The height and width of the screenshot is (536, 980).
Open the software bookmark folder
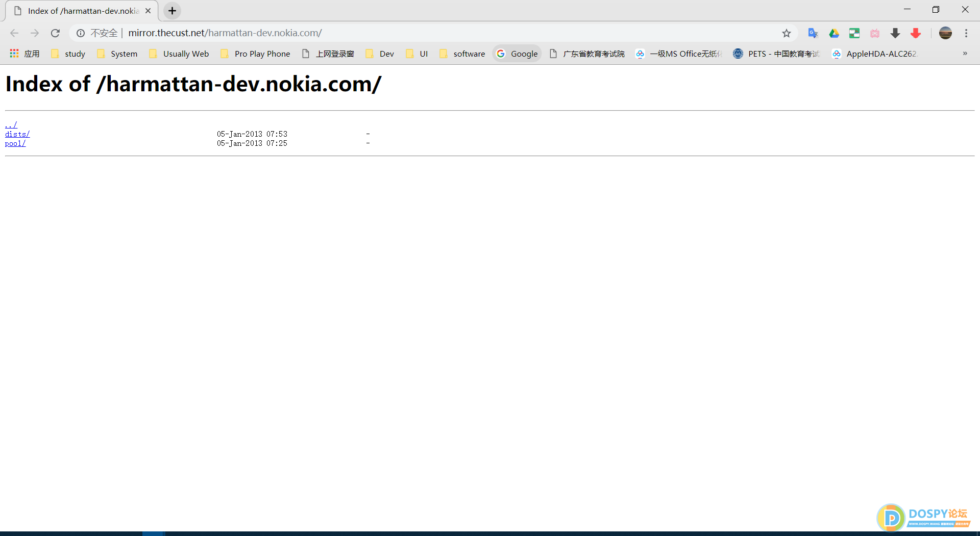462,54
